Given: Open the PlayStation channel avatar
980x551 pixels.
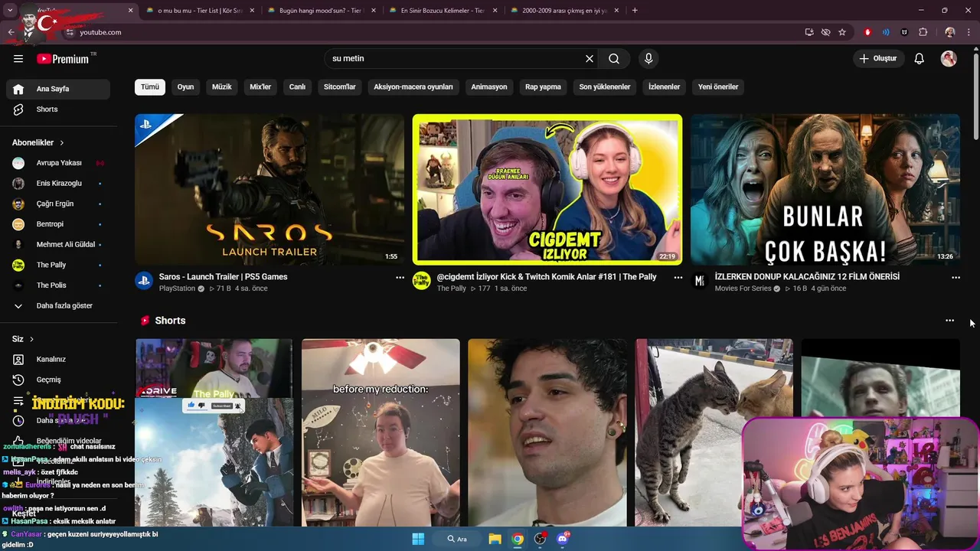Looking at the screenshot, I should (x=144, y=281).
